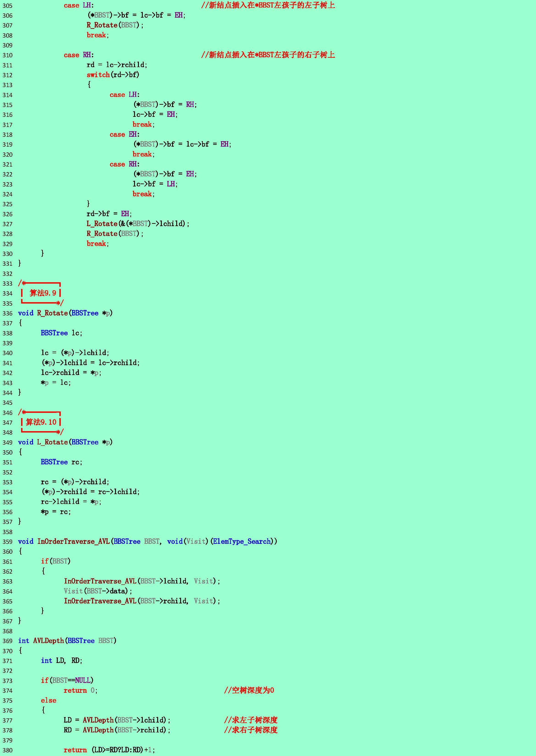Click 'BBSTree rc;' on line 351
The image size is (536, 756).
pyautogui.click(x=61, y=462)
